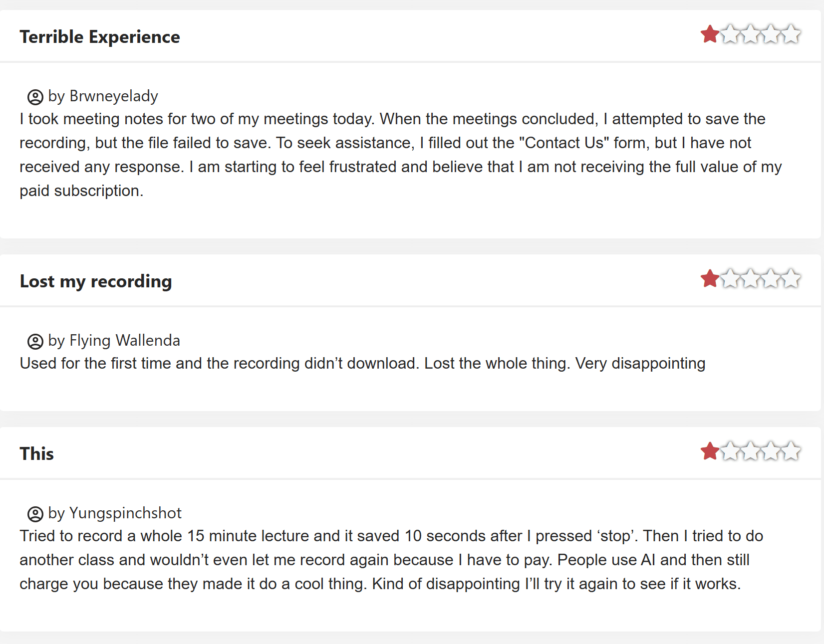Click the user avatar icon beside Brwneyelady
This screenshot has width=824, height=644.
point(35,97)
